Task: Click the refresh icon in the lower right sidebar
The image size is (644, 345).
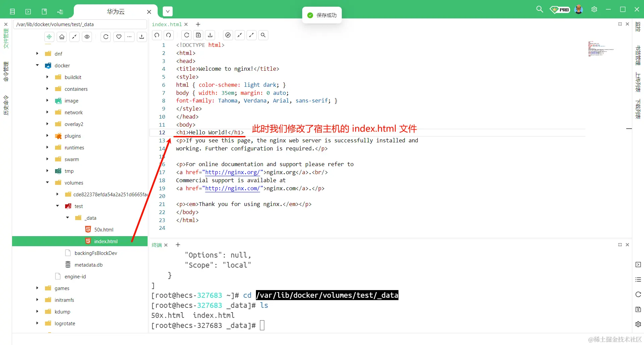Action: pos(638,294)
